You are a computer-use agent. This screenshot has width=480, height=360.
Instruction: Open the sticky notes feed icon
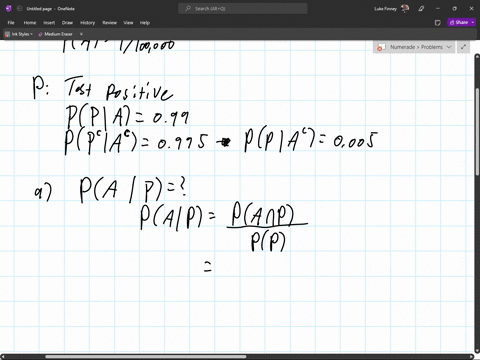438,23
